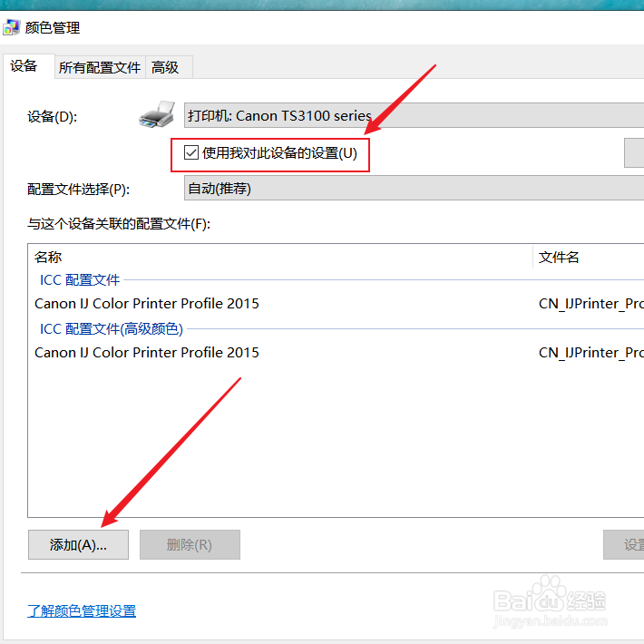Click the CN_IJPrinter file name in first row
644x644 pixels.
pyautogui.click(x=591, y=304)
